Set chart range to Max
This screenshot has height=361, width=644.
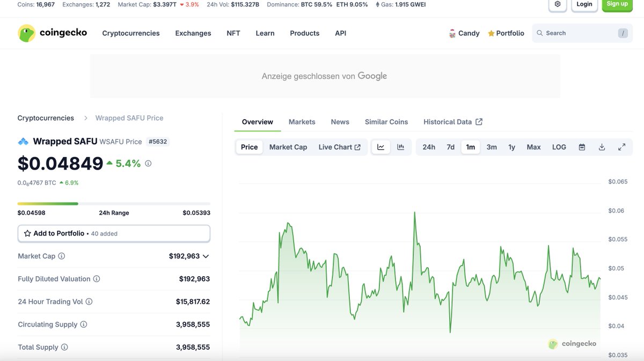tap(533, 147)
